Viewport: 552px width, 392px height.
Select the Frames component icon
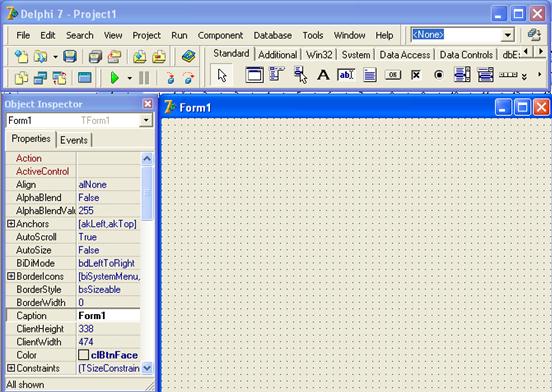click(x=254, y=75)
